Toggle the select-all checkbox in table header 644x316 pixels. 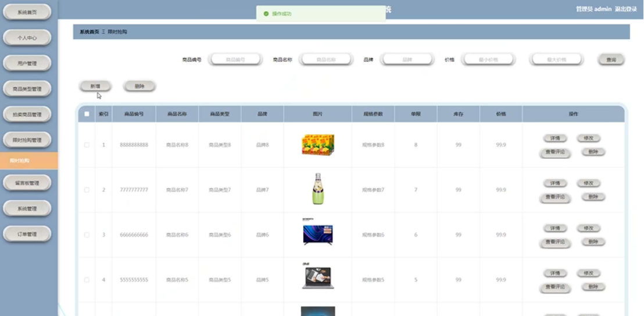point(87,114)
